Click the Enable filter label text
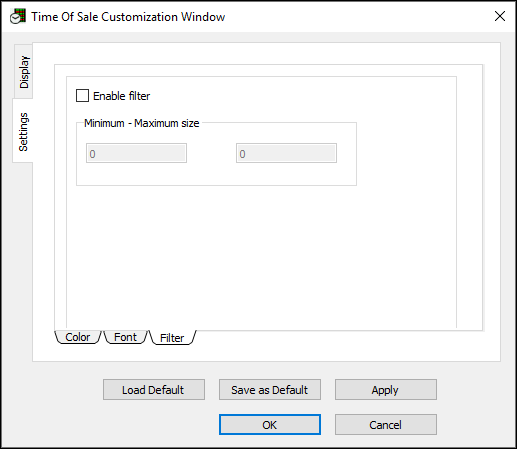Screen dimensions: 517x449 [122, 96]
